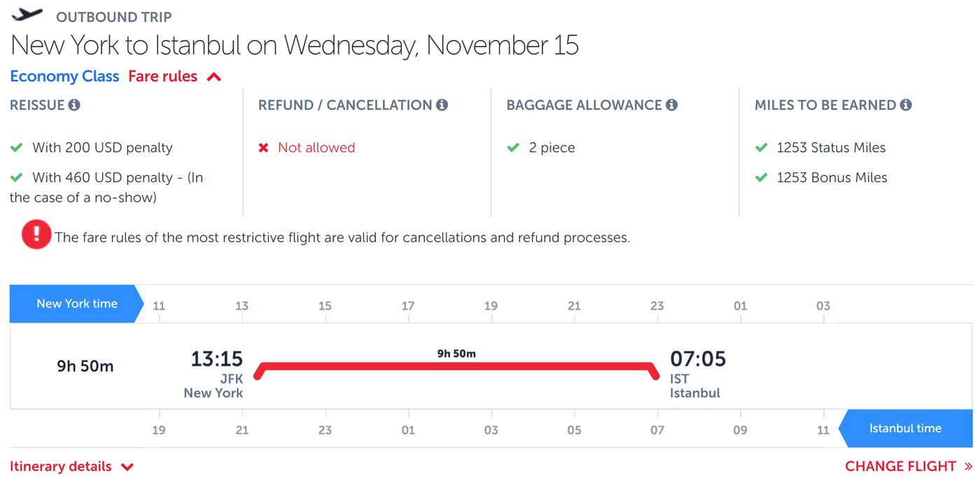This screenshot has height=479, width=980.
Task: Click the red X beside Not allowed
Action: (264, 148)
